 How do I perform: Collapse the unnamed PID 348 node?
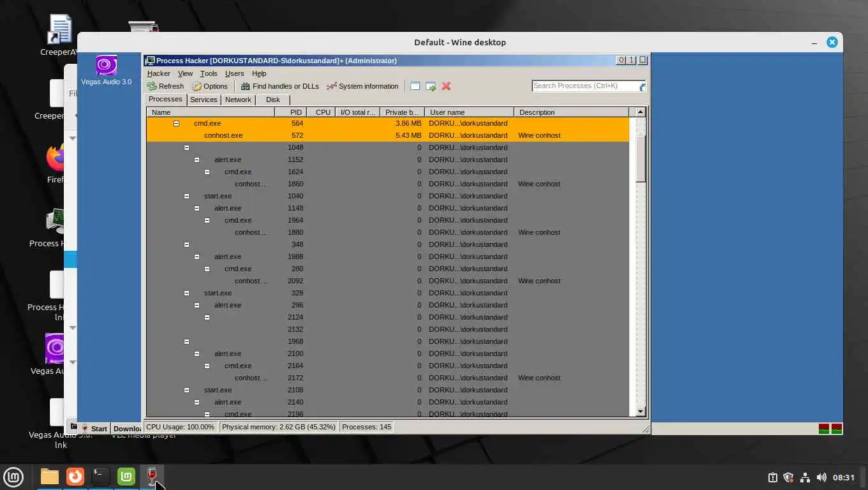click(186, 244)
